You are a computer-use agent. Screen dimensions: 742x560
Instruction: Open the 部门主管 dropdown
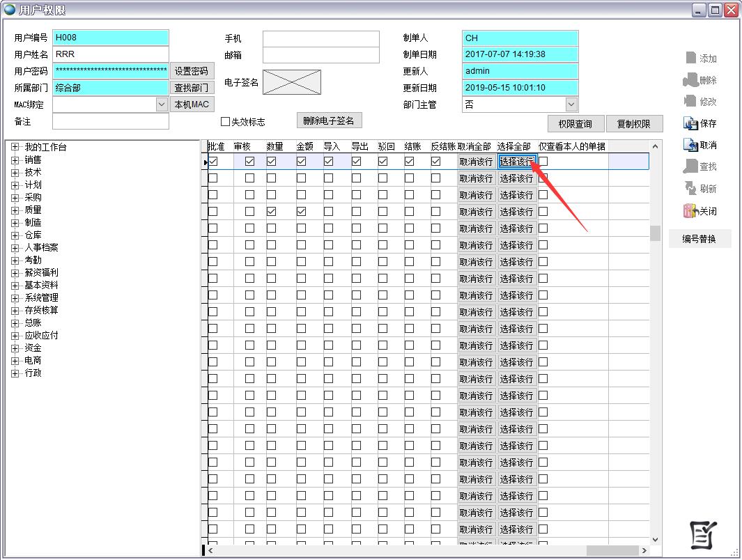tap(571, 104)
